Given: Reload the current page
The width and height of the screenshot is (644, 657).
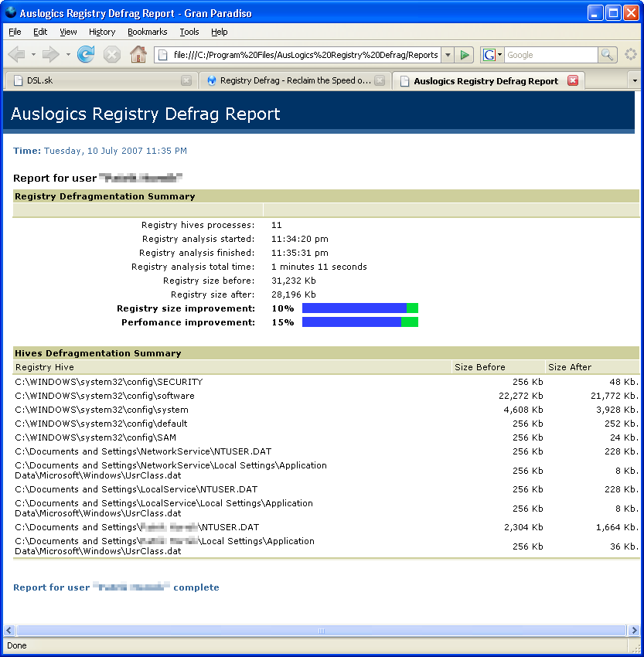Looking at the screenshot, I should (x=86, y=54).
